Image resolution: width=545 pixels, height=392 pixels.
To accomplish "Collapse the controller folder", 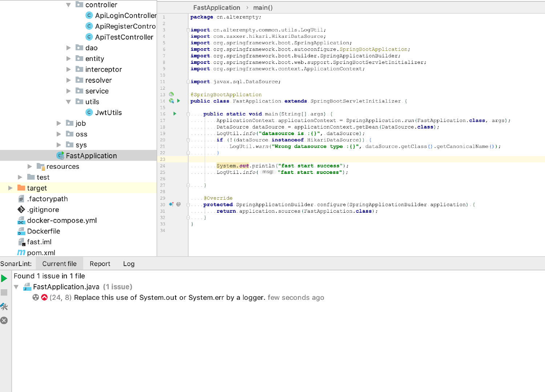I will pos(68,5).
